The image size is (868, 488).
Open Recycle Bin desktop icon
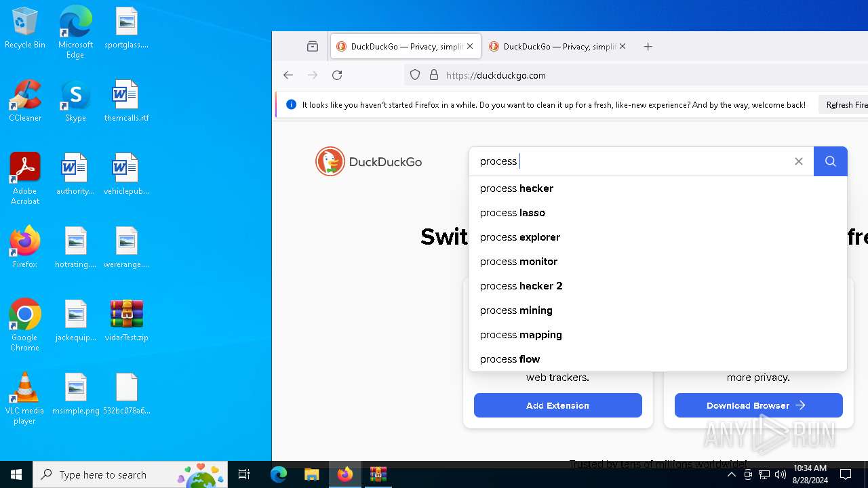(x=25, y=28)
